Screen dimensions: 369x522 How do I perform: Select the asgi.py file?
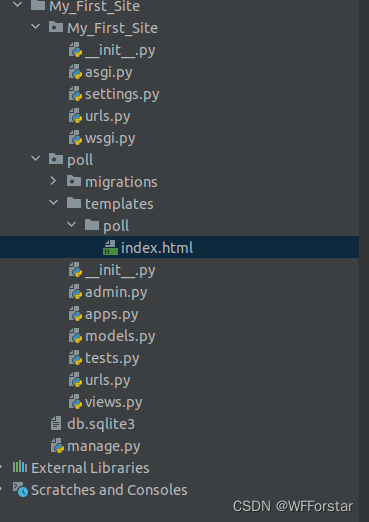click(109, 72)
